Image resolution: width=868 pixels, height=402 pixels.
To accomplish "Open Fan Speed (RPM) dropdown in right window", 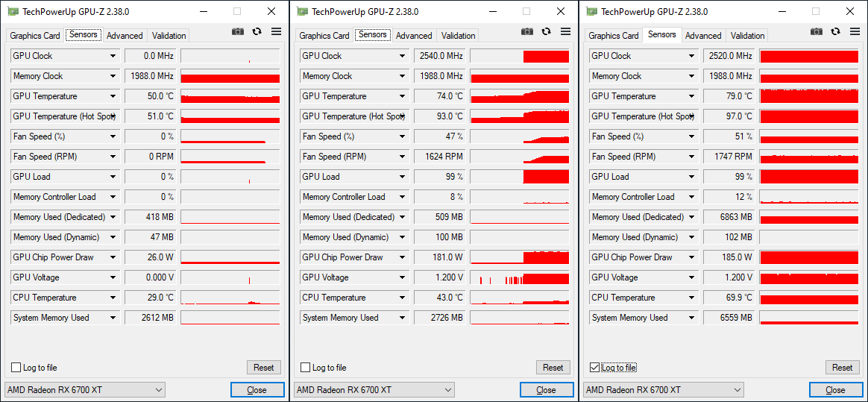I will (692, 157).
